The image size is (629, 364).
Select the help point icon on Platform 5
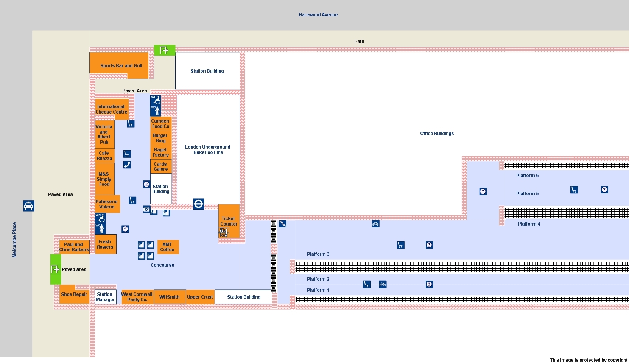tap(604, 190)
